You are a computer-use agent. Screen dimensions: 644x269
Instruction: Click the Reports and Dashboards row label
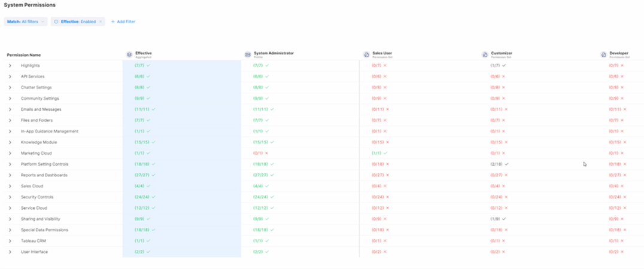tap(44, 175)
